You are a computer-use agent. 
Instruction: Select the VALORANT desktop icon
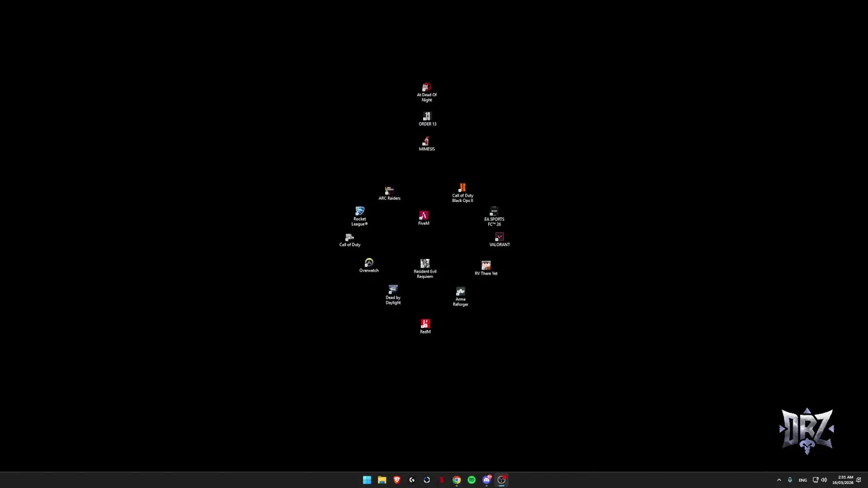coord(499,240)
